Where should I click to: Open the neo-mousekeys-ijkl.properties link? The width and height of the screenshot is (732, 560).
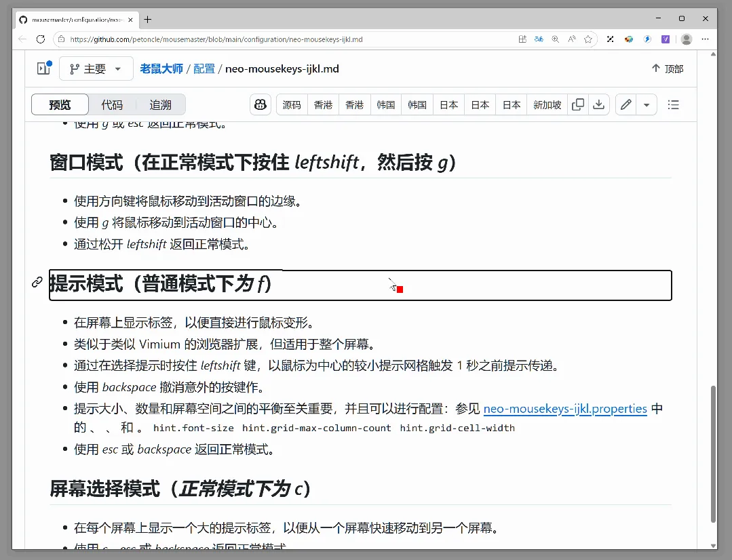pyautogui.click(x=565, y=408)
